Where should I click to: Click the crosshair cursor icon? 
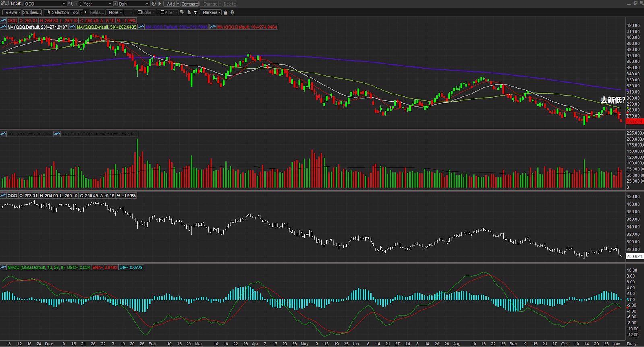(182, 12)
